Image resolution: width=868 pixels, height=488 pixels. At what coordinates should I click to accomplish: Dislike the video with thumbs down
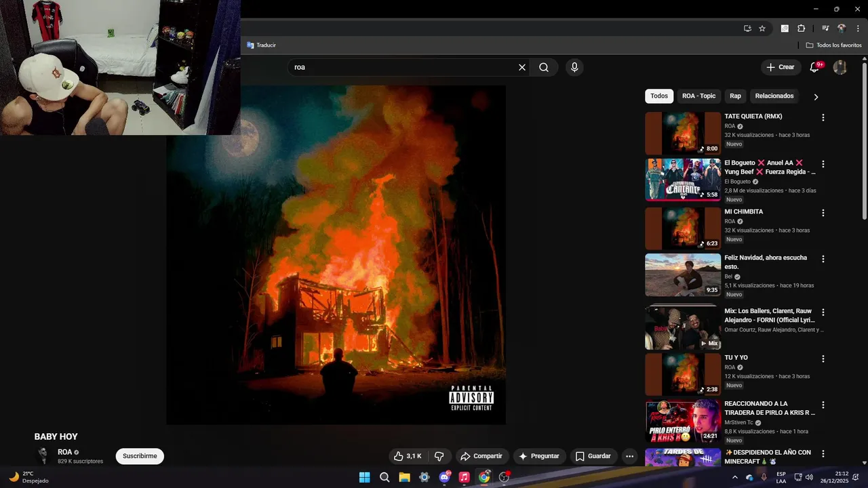(439, 456)
